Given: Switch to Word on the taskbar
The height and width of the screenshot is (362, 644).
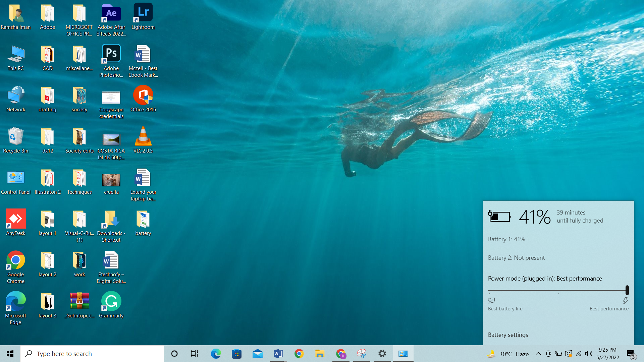Looking at the screenshot, I should pyautogui.click(x=278, y=354).
